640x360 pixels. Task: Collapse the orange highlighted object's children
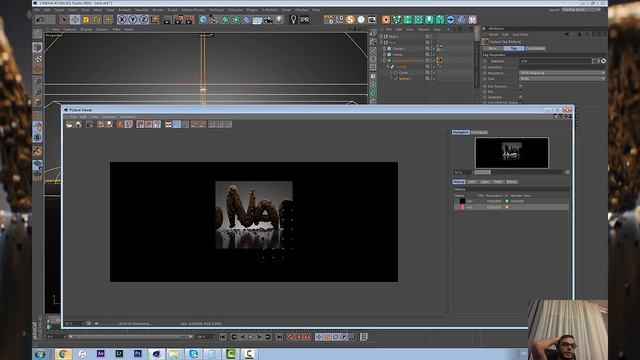pyautogui.click(x=384, y=60)
